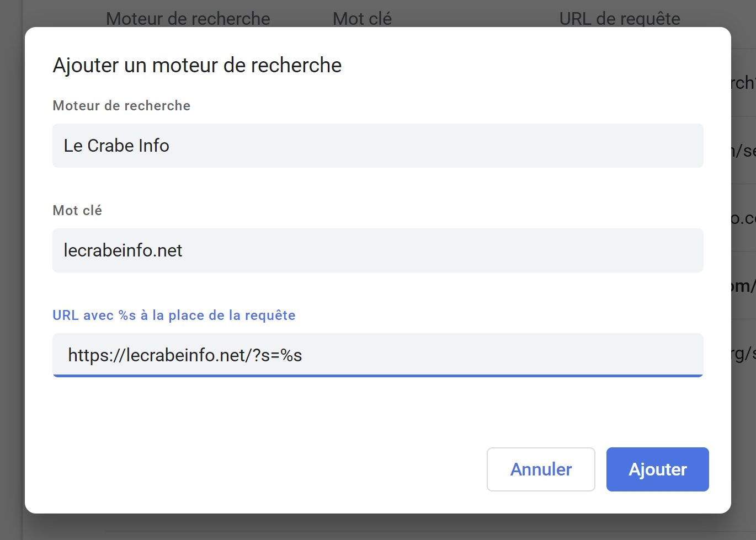Cancel the dialog with Annuler
This screenshot has width=756, height=540.
541,469
